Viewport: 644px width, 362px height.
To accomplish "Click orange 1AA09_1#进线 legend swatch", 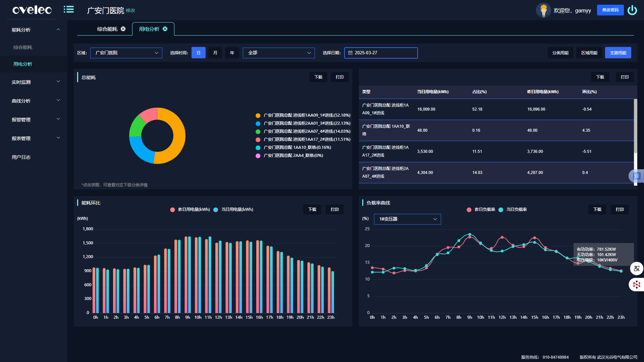I will (258, 116).
